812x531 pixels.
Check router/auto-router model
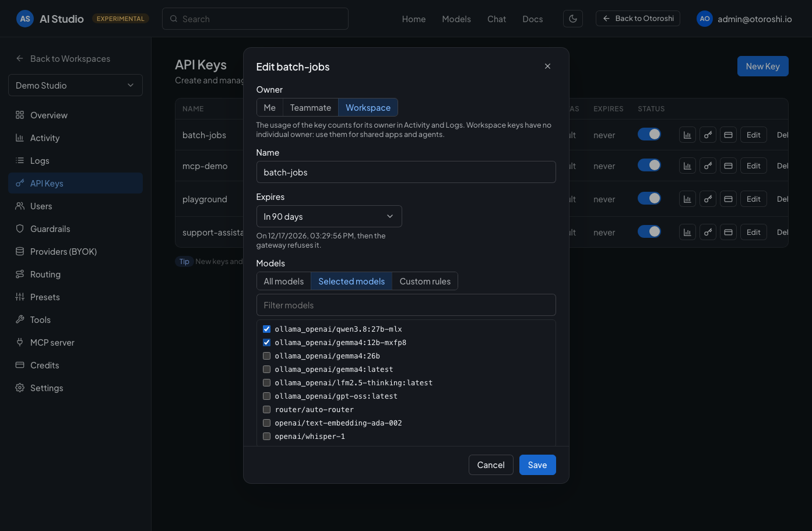[266, 409]
